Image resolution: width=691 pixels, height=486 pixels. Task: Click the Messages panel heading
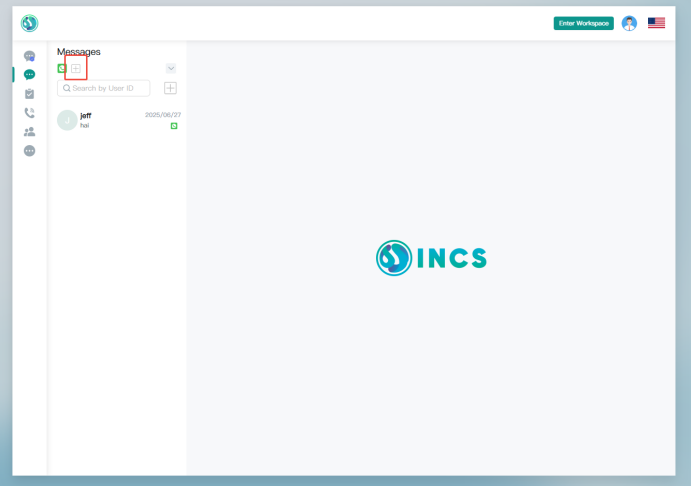pyautogui.click(x=79, y=52)
